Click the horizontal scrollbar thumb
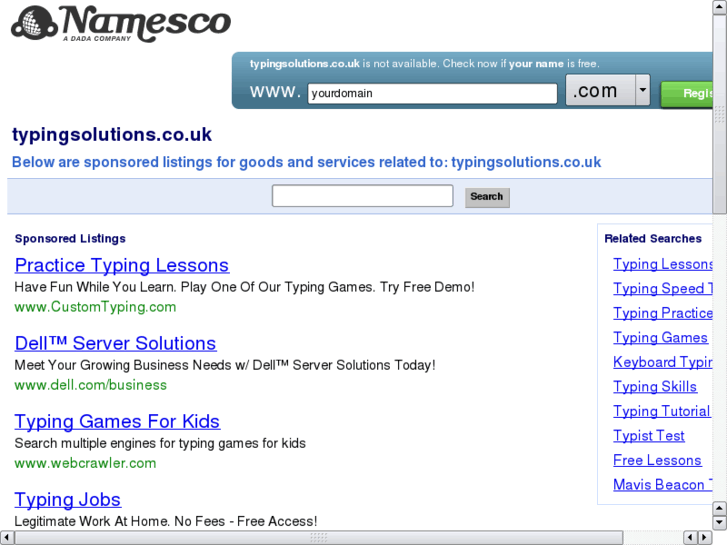This screenshot has height=545, width=727. tap(319, 538)
